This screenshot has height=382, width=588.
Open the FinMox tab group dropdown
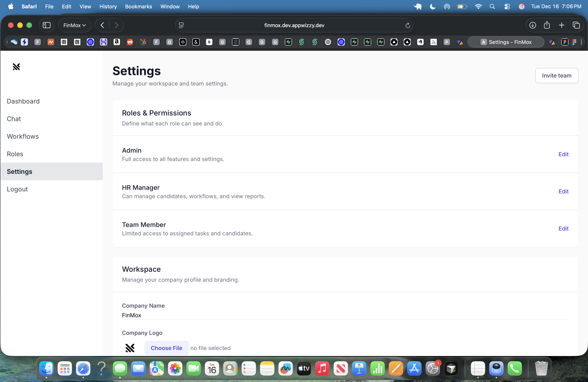pos(74,25)
